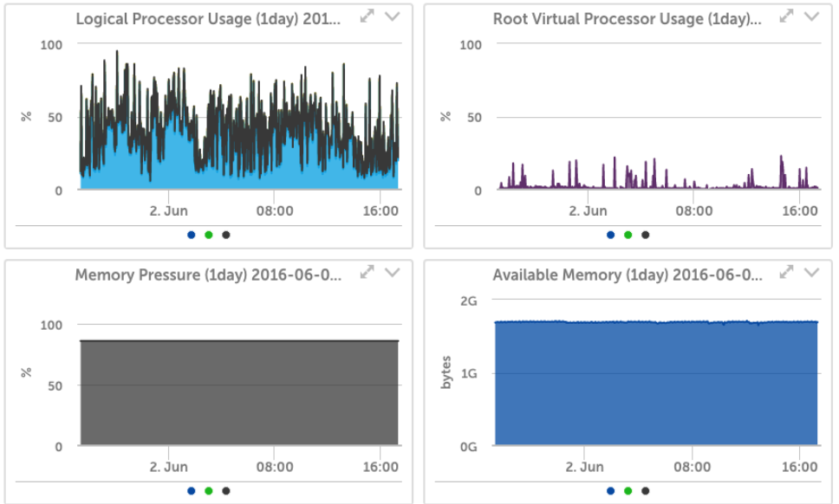The image size is (839, 504).
Task: Expand the Available Memory chart to fullscreen
Action: (785, 271)
